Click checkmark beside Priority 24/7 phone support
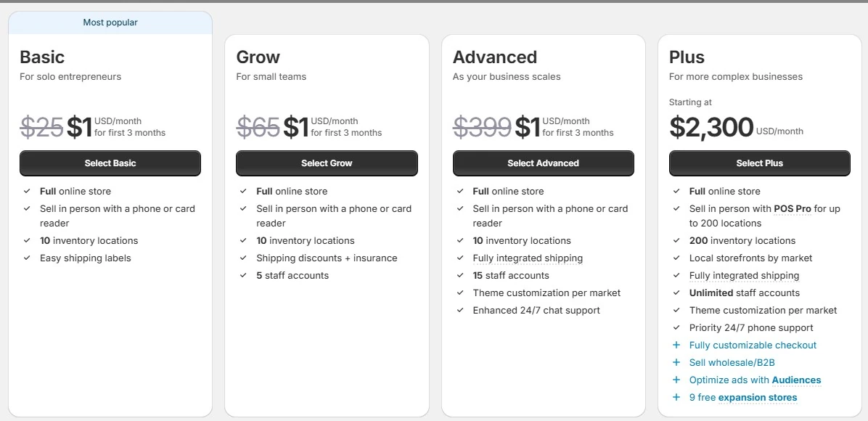 point(676,328)
